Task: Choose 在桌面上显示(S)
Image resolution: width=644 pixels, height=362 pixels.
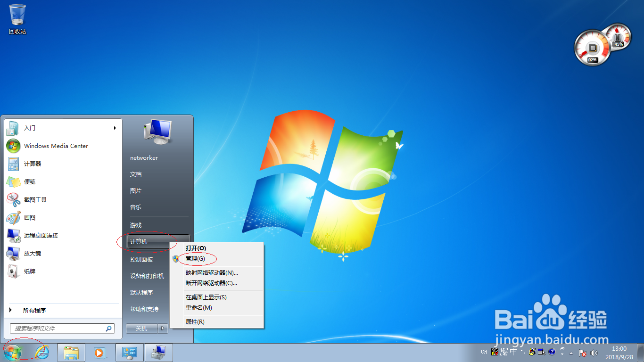Action: pos(216,297)
